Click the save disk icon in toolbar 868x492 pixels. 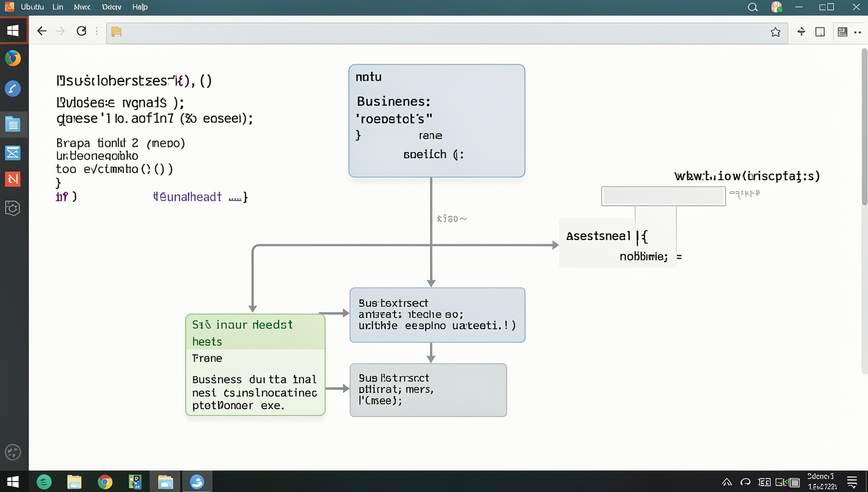[843, 32]
